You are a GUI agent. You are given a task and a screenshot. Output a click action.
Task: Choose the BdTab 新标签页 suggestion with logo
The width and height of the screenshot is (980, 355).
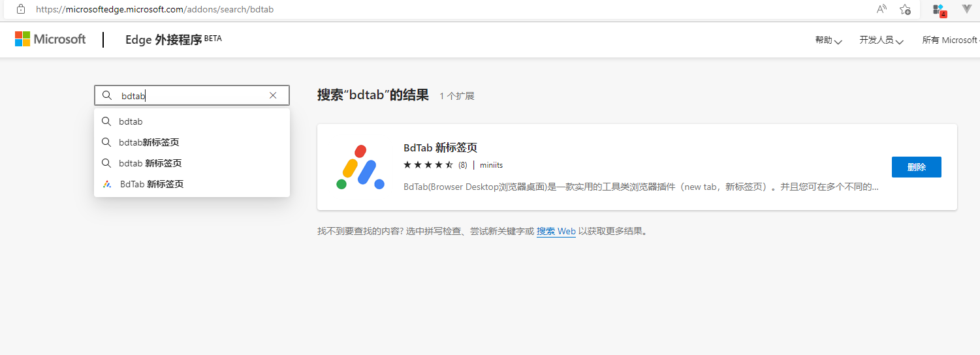[151, 184]
